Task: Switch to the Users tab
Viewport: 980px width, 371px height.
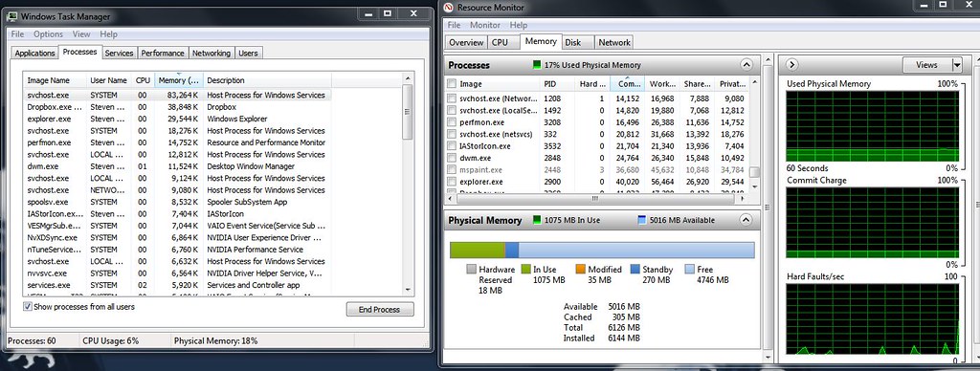Action: (x=248, y=54)
